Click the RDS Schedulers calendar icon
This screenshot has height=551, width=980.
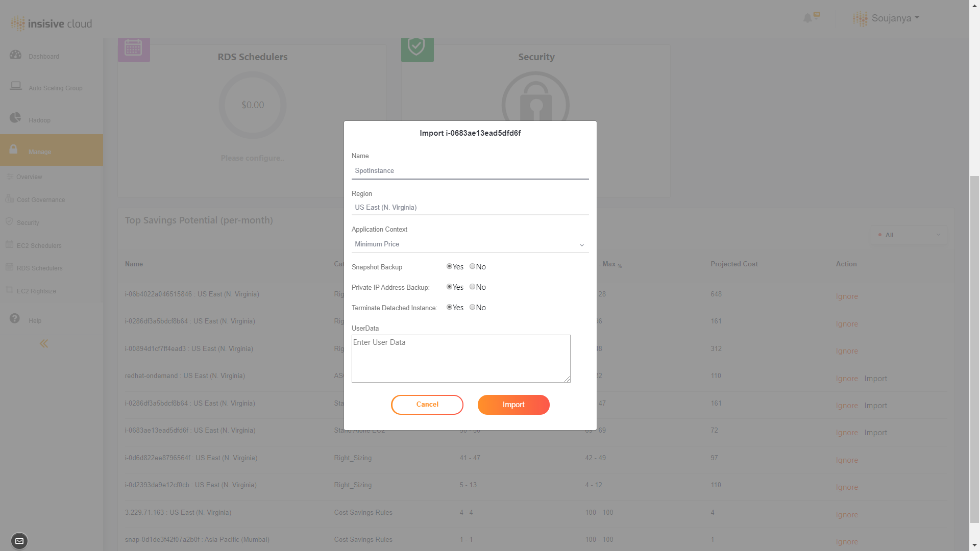click(x=134, y=48)
